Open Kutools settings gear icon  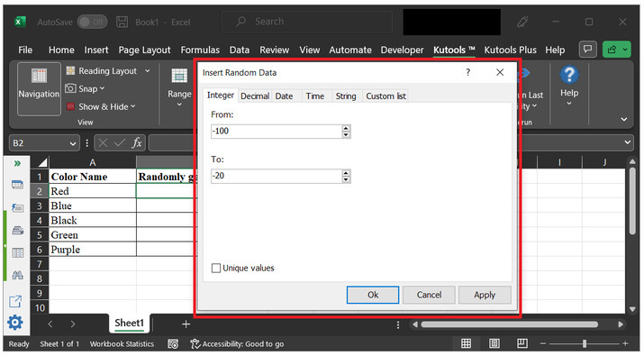[15, 323]
